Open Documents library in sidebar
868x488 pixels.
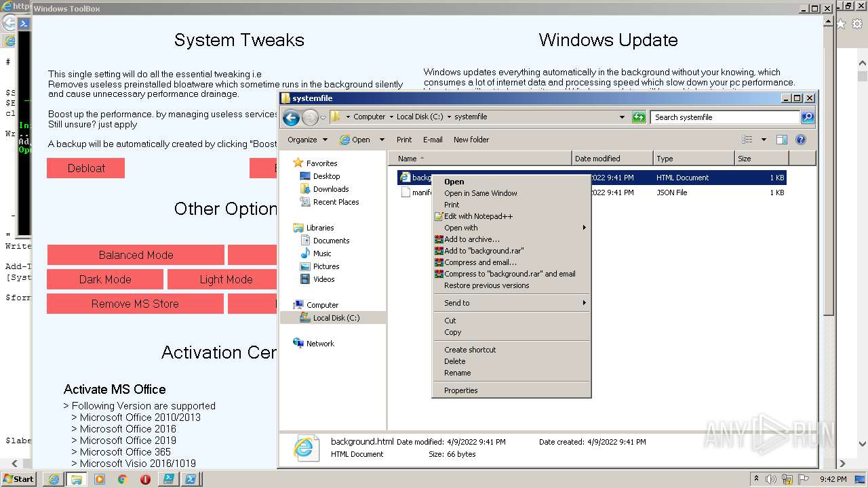point(331,241)
